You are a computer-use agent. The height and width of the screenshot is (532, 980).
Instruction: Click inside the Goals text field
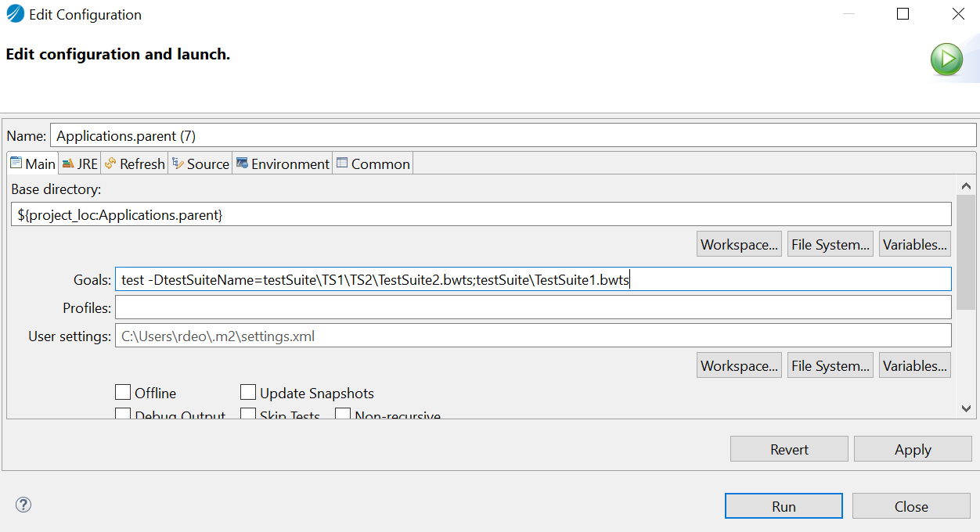[532, 279]
